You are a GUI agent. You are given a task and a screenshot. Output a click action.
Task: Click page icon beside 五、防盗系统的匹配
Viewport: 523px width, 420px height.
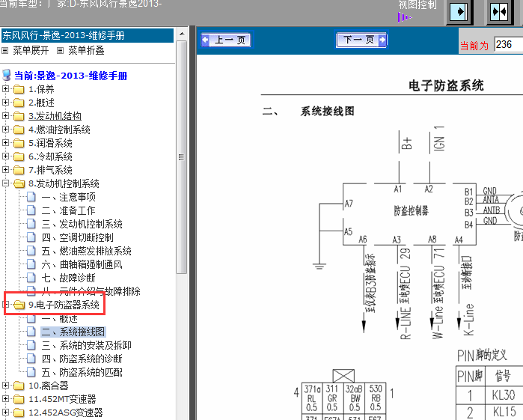coord(31,371)
